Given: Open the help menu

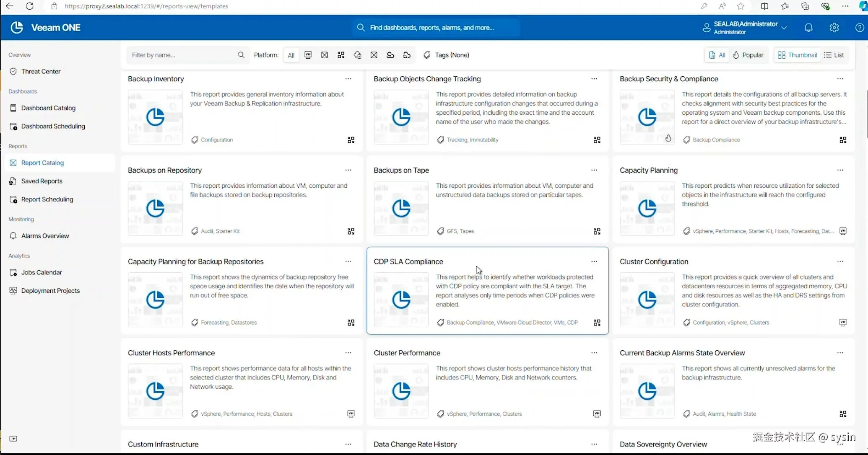Looking at the screenshot, I should 860,27.
